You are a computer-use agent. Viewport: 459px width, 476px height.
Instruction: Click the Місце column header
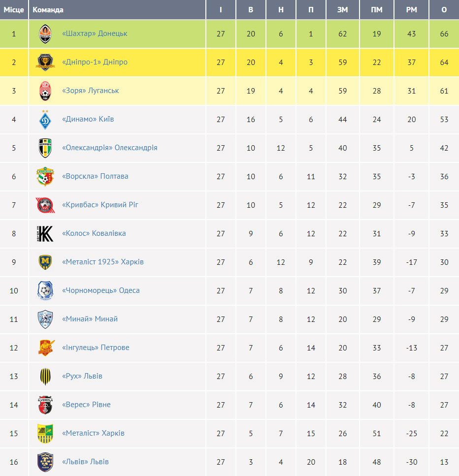pyautogui.click(x=14, y=10)
